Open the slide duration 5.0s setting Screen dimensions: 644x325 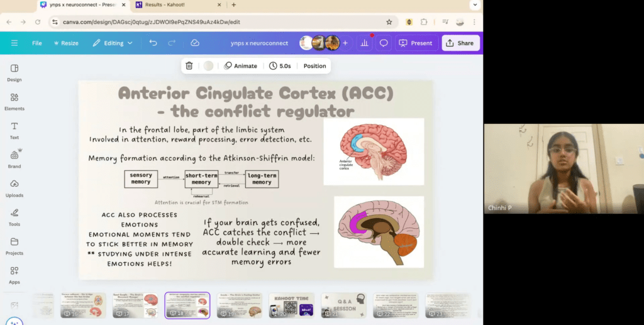tap(280, 66)
